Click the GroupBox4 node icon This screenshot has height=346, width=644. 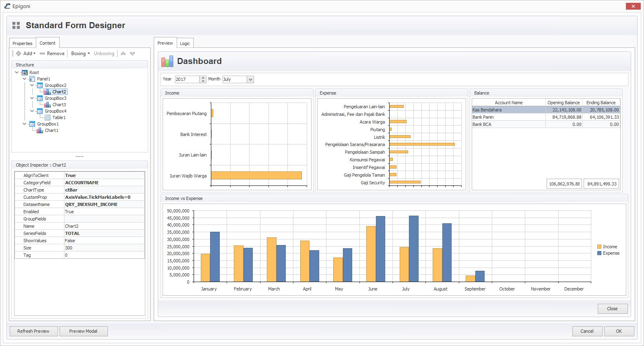[40, 111]
